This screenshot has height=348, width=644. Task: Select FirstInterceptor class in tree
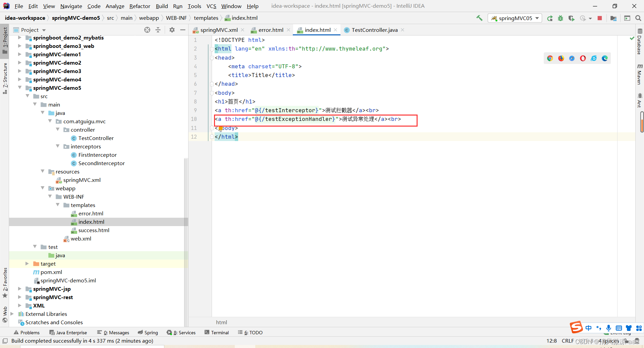click(x=97, y=155)
